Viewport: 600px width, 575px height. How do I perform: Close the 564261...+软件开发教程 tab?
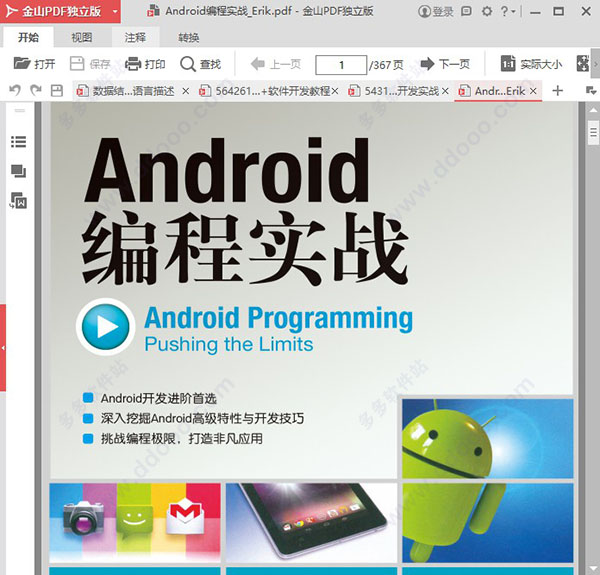tap(335, 91)
